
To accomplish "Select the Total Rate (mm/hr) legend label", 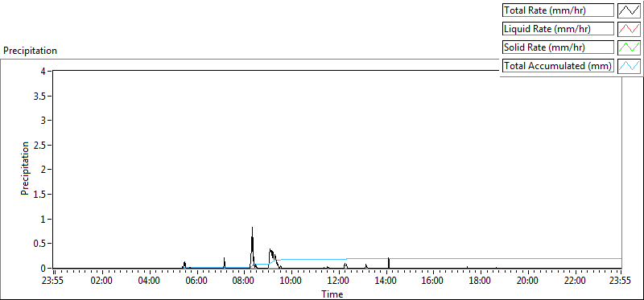I will pyautogui.click(x=558, y=10).
